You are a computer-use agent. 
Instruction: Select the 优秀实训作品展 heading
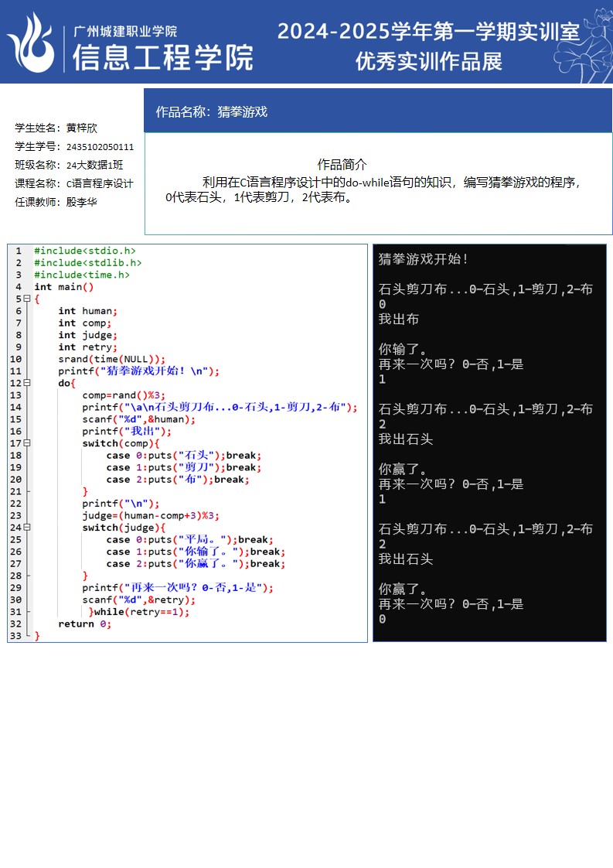[428, 61]
